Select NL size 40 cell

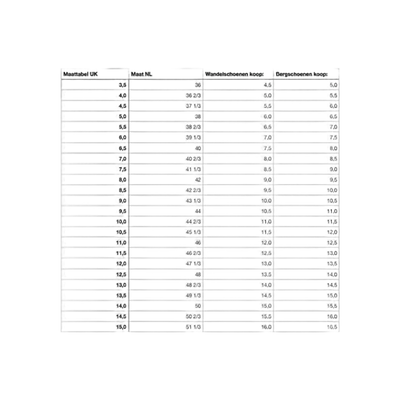pyautogui.click(x=166, y=148)
